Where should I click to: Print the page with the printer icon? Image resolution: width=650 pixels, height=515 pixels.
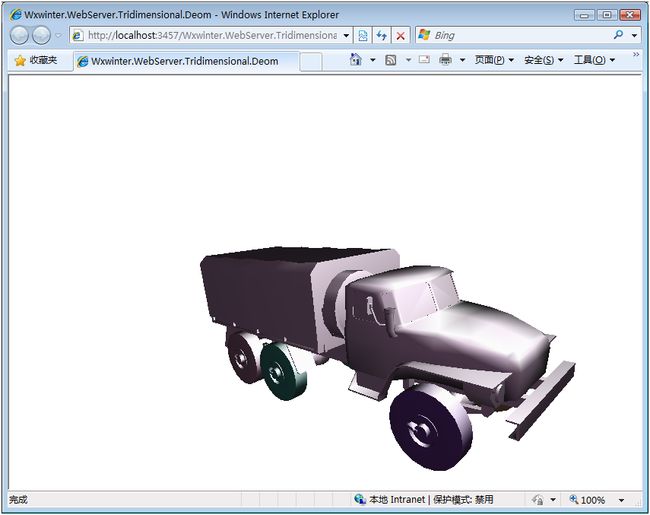[x=445, y=60]
